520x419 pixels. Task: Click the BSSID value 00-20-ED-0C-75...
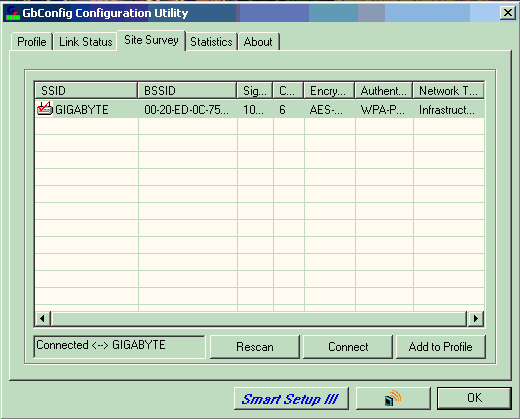click(186, 110)
